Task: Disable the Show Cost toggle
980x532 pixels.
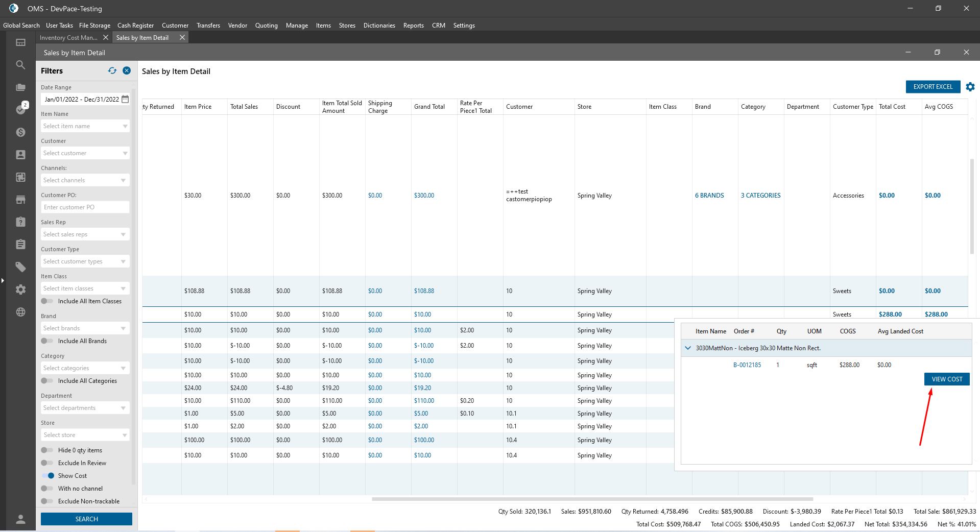Action: pos(47,476)
